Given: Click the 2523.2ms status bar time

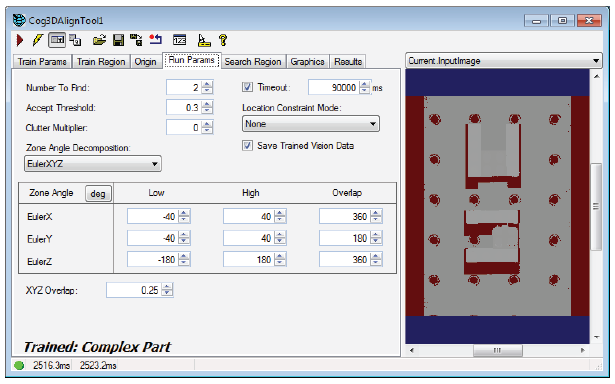Looking at the screenshot, I should click(x=98, y=366).
